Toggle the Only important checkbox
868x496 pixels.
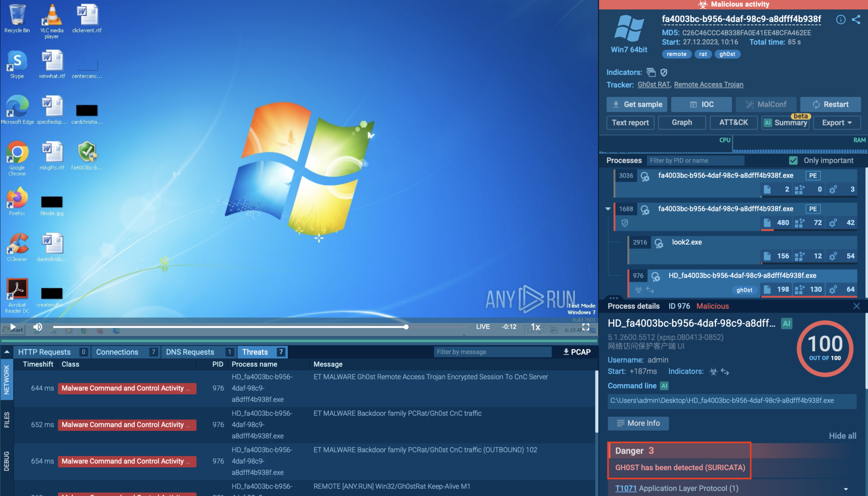[x=793, y=161]
